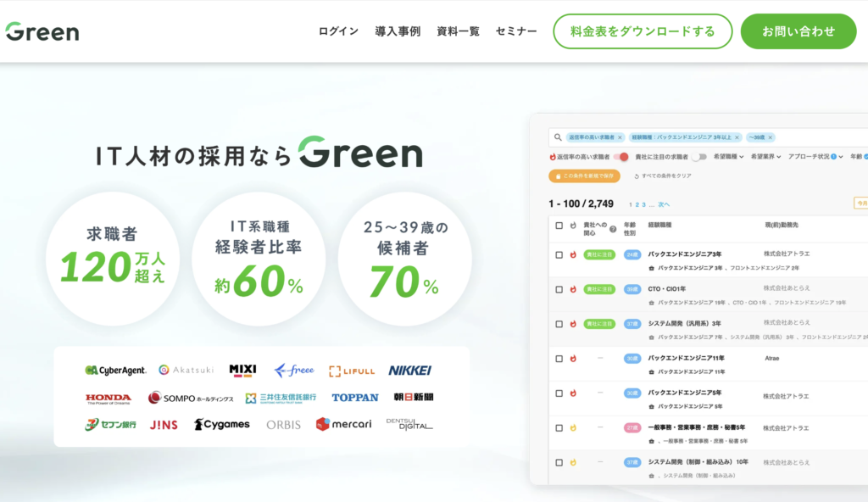The height and width of the screenshot is (502, 868).
Task: Click the JINS logo
Action: pos(164,425)
